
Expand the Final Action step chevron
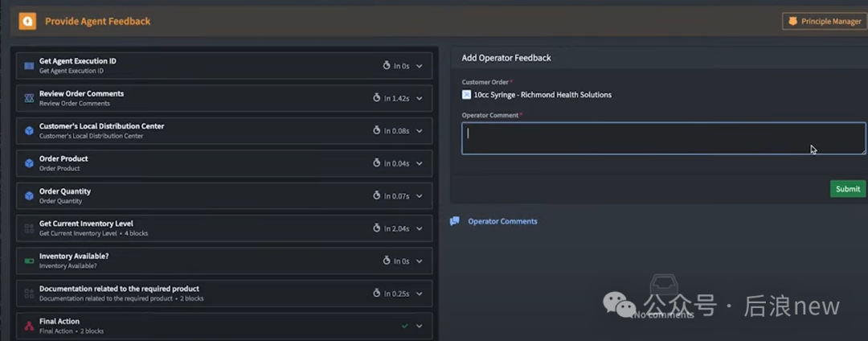point(419,326)
